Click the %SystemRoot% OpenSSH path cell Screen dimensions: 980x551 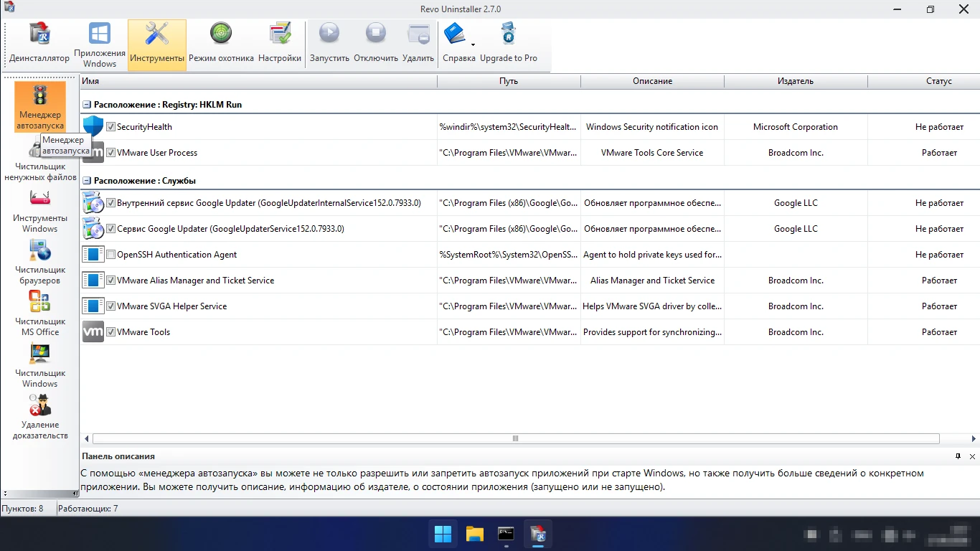(x=509, y=255)
